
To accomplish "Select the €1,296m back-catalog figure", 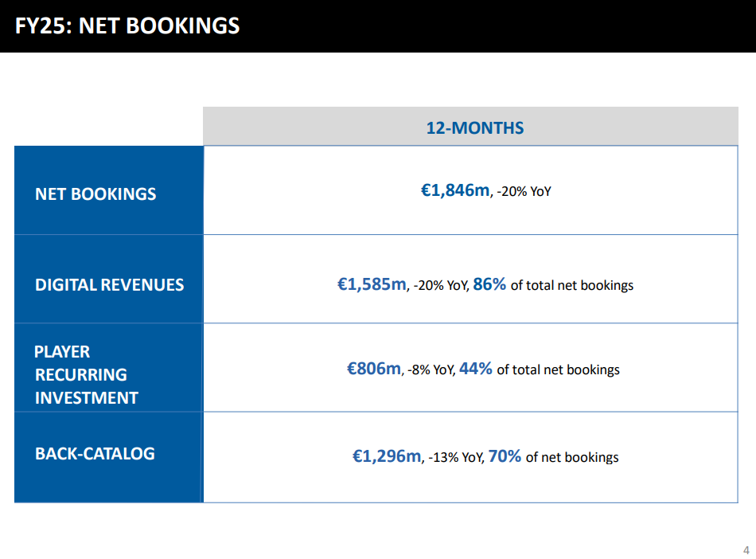I will pyautogui.click(x=387, y=456).
